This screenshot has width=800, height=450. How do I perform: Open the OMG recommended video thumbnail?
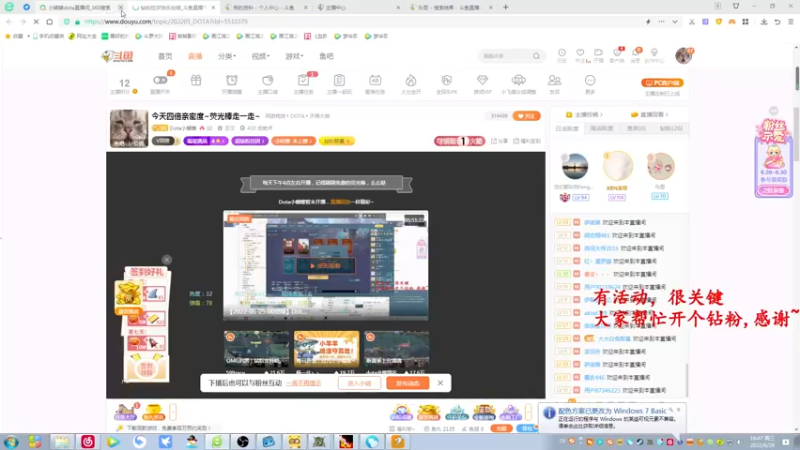256,348
